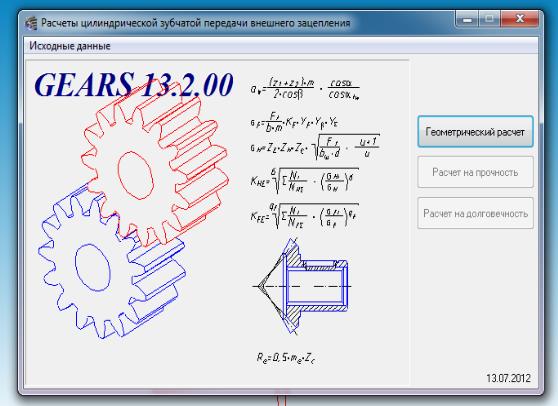Choose the Расчет на долговечность button

point(475,213)
